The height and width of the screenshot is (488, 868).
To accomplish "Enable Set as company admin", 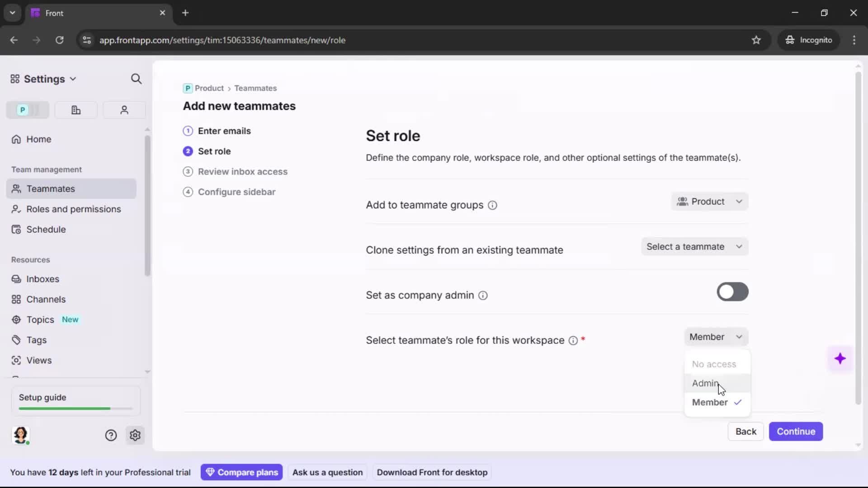I will click(x=732, y=292).
